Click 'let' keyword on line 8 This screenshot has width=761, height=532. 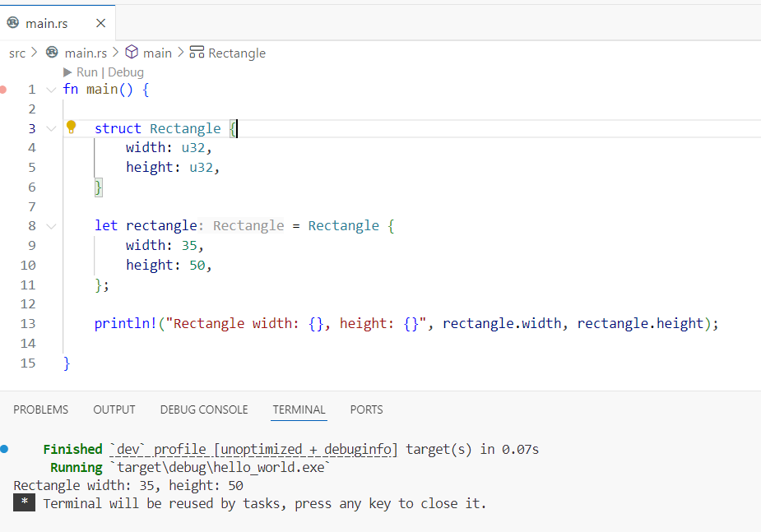[x=106, y=225]
